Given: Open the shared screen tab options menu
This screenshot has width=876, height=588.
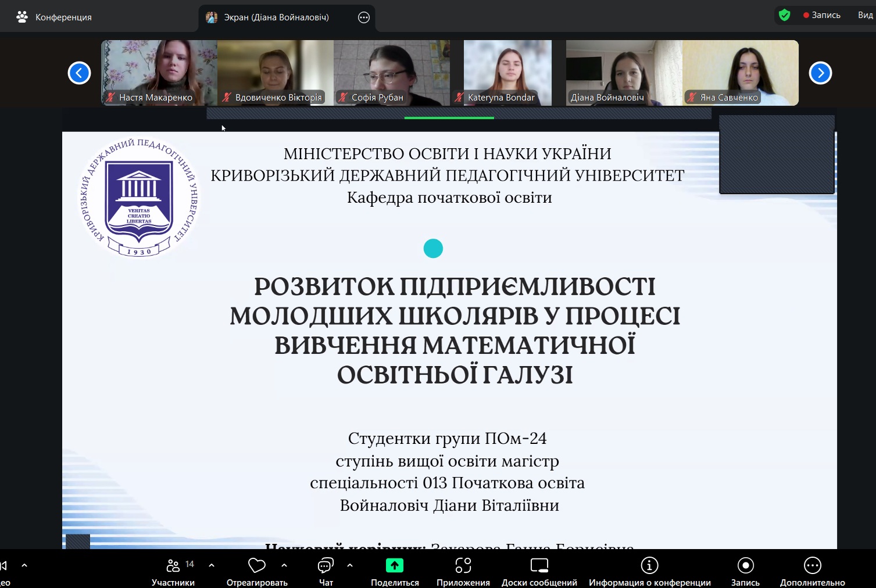Looking at the screenshot, I should point(364,17).
